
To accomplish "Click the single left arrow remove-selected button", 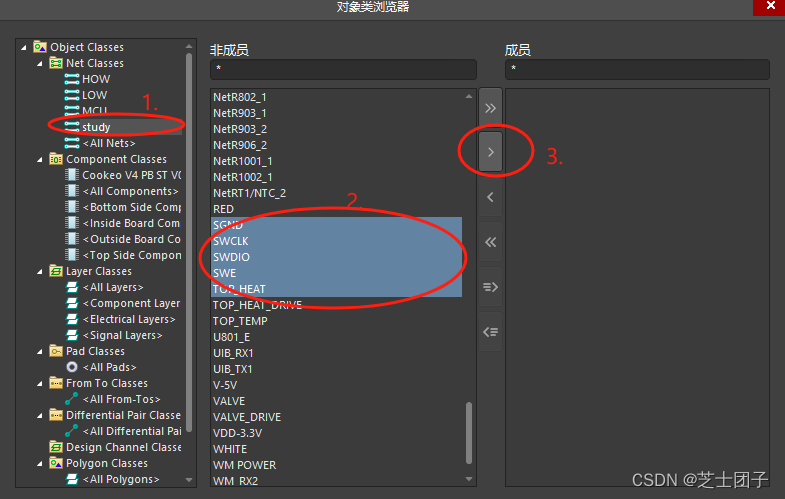I will (490, 197).
